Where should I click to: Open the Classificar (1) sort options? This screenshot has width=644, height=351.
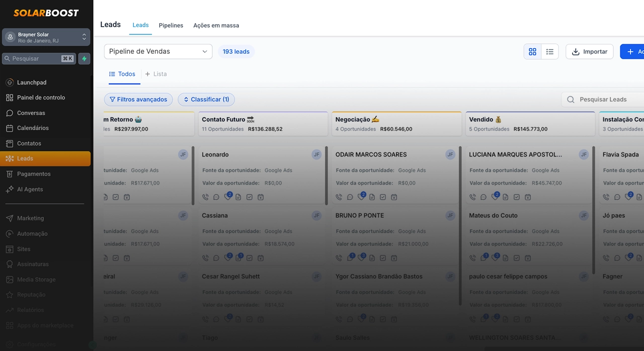(206, 100)
